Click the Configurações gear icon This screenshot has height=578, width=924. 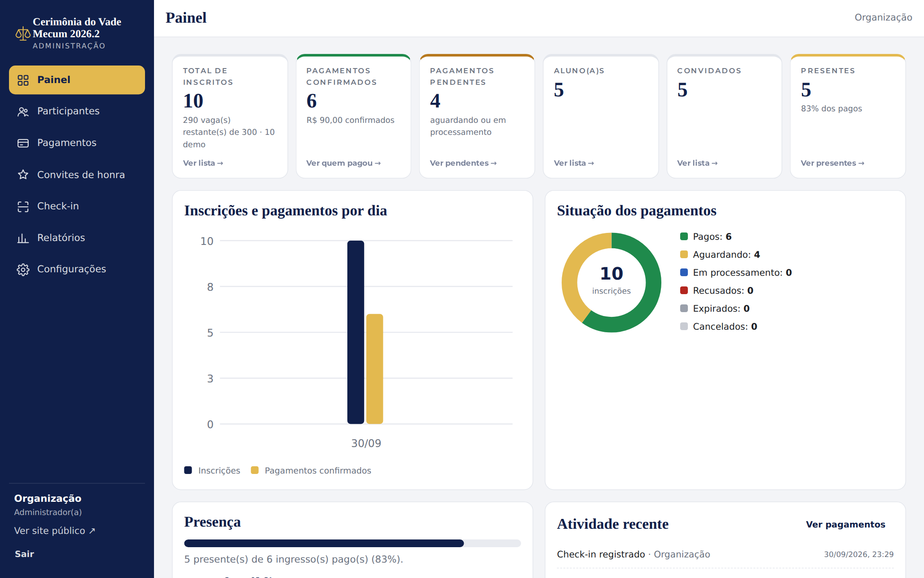(23, 269)
